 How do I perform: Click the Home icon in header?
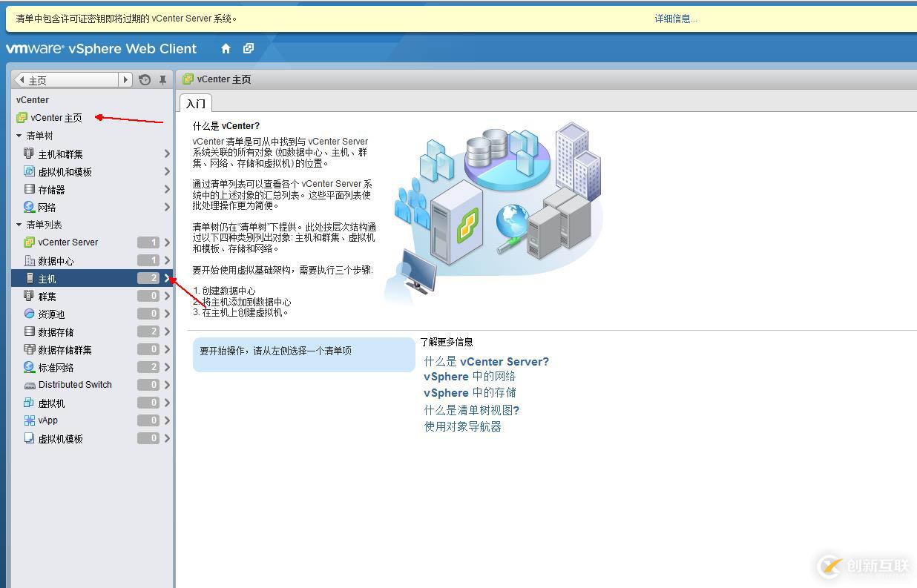point(226,49)
